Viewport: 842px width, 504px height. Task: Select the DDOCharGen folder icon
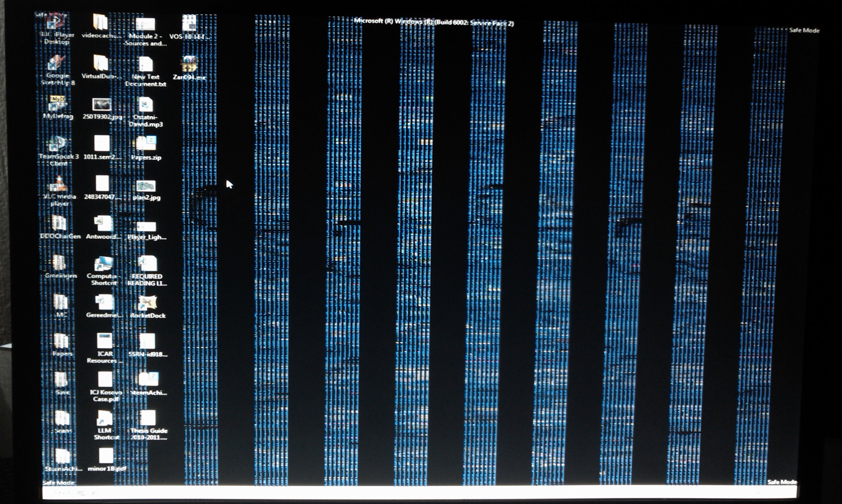tap(60, 223)
